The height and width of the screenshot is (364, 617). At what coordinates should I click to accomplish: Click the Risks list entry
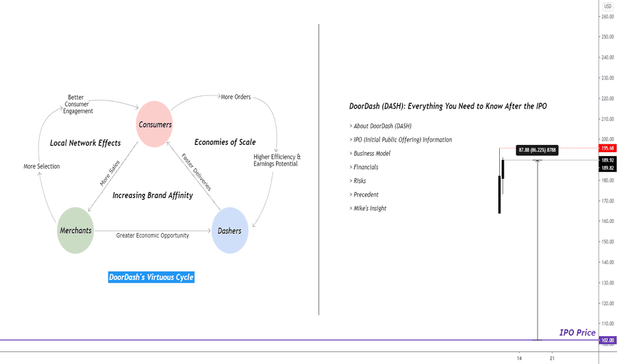click(x=357, y=181)
